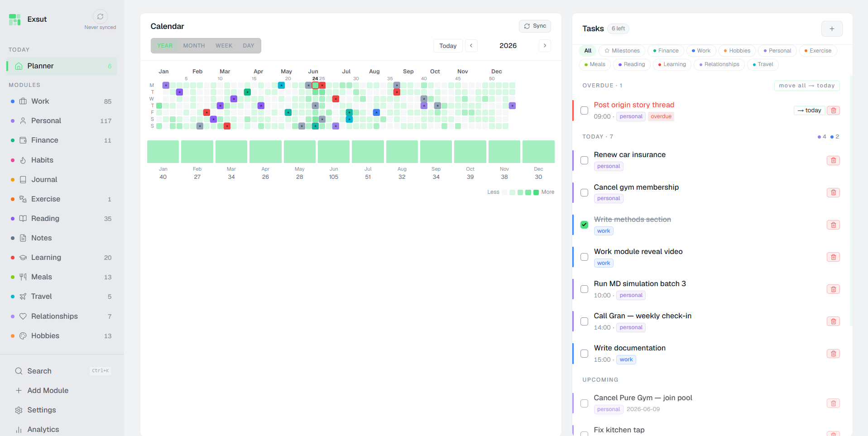Open the Notes module document icon
Viewport: 868px width, 436px height.
[x=23, y=238]
